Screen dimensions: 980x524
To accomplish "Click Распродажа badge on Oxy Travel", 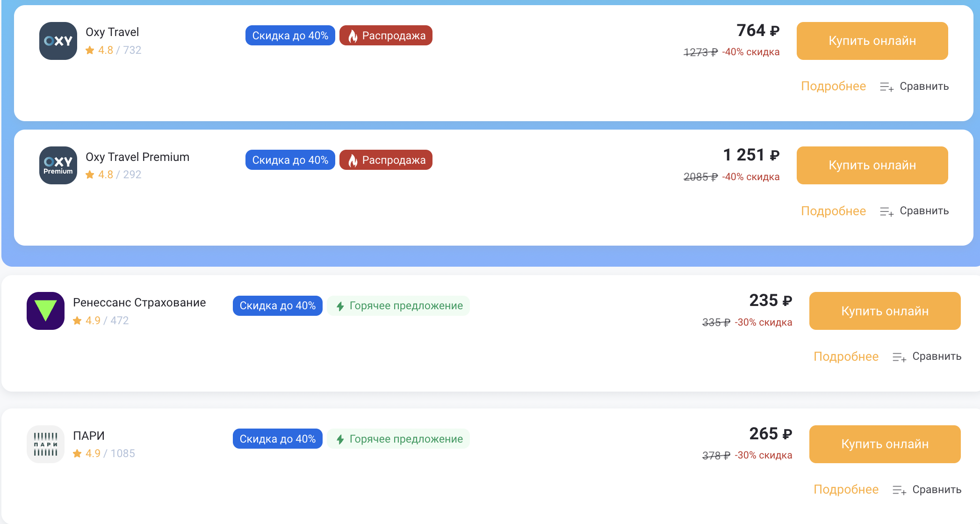I will (x=386, y=36).
